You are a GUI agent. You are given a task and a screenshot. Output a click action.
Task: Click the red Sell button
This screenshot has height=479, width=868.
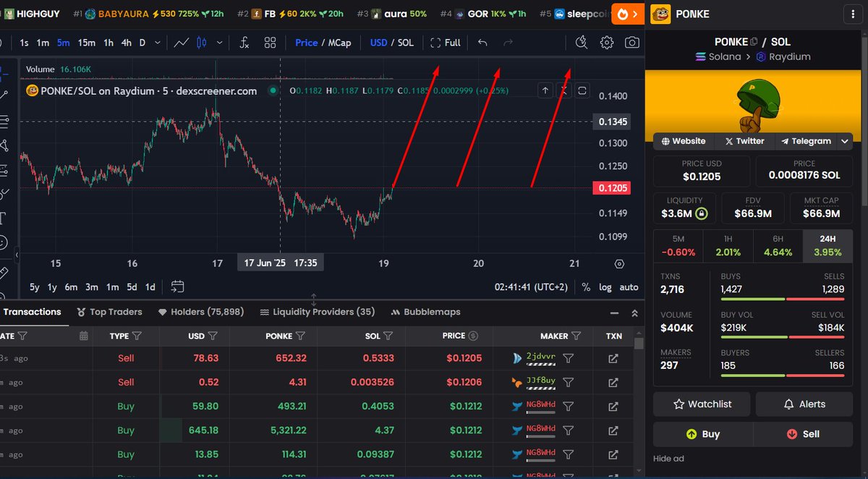pyautogui.click(x=803, y=434)
